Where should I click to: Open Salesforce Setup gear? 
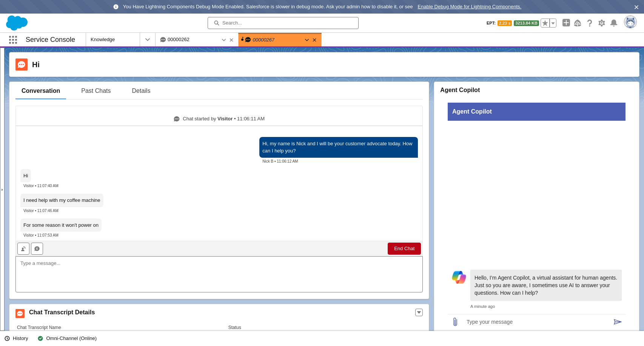pos(601,23)
